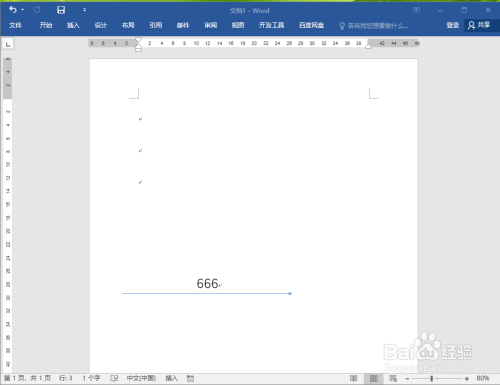
Task: Switch to the 百度网盘 tab
Action: click(311, 25)
